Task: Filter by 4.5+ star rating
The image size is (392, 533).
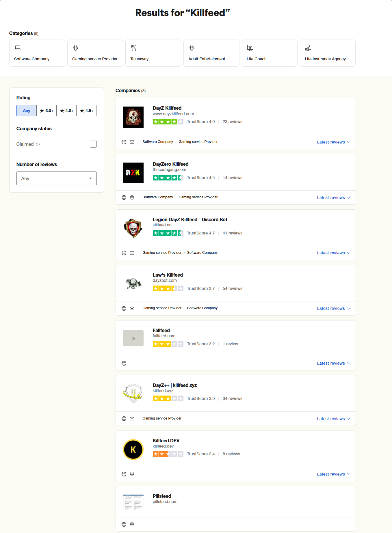Action: coord(86,111)
